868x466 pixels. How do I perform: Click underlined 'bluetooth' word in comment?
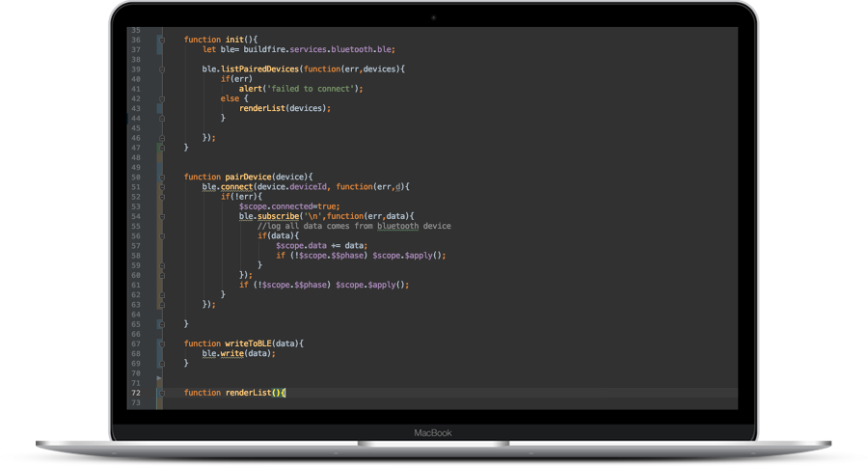coord(397,226)
